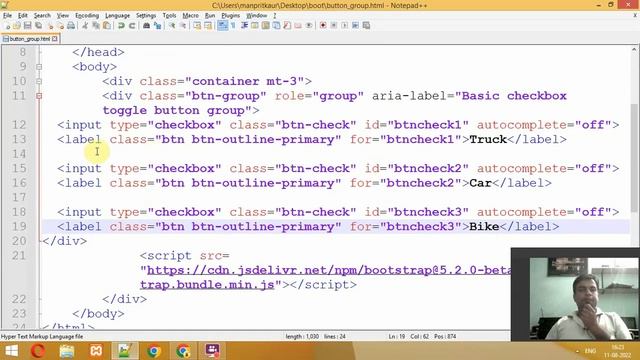Toggle synchronize horizontal scrolling icon
The image size is (640, 360).
(208, 25)
